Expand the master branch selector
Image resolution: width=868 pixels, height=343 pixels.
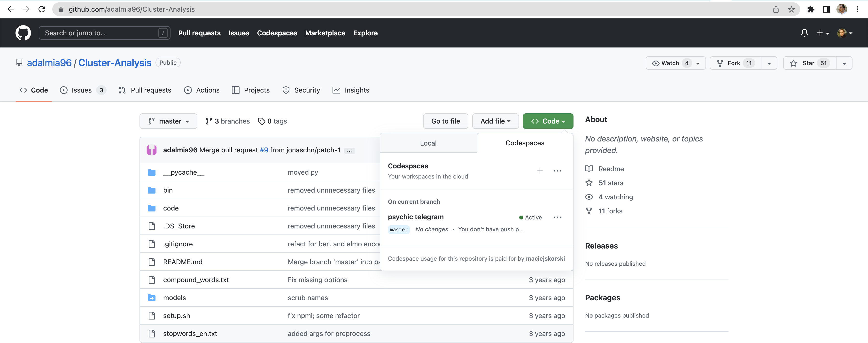[x=169, y=121]
